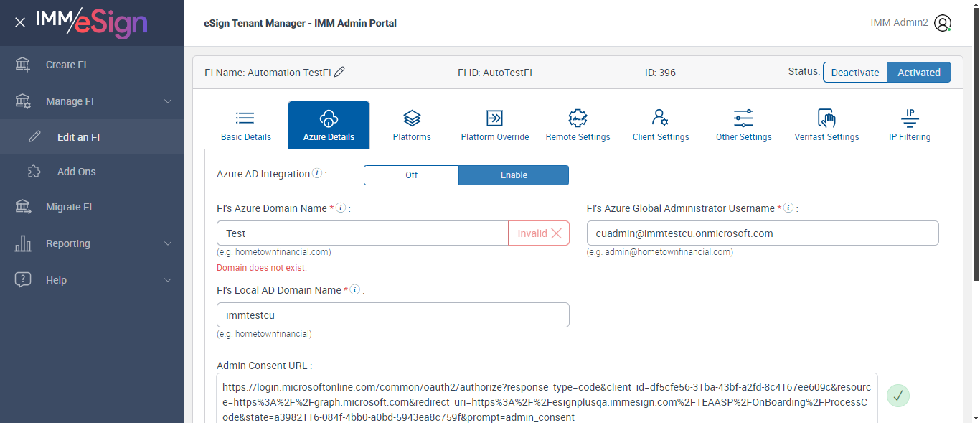The height and width of the screenshot is (423, 980).
Task: Click the e.g. admin@hometownfinancial.com hint
Action: point(660,252)
